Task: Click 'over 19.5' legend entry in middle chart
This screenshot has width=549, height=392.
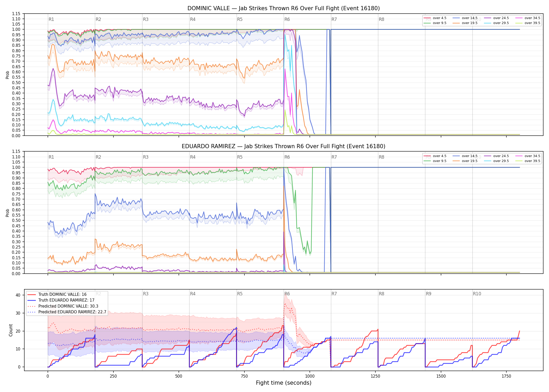Action: pos(465,161)
